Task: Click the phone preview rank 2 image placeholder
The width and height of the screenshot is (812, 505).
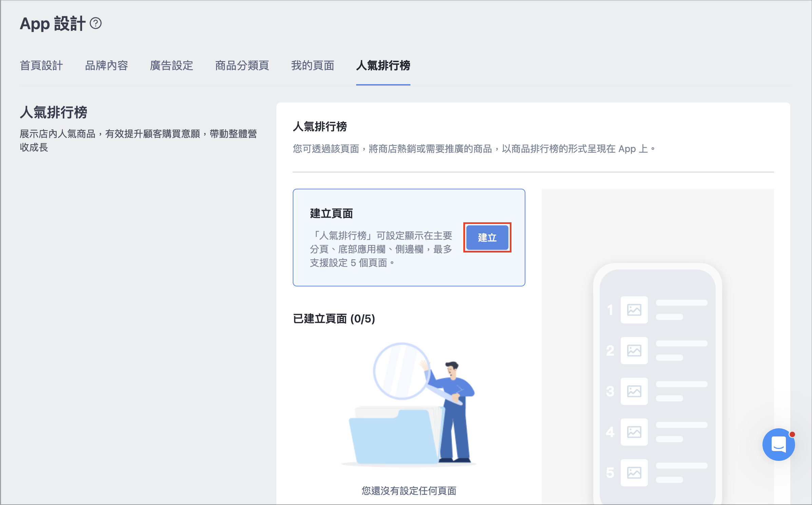Action: point(634,351)
